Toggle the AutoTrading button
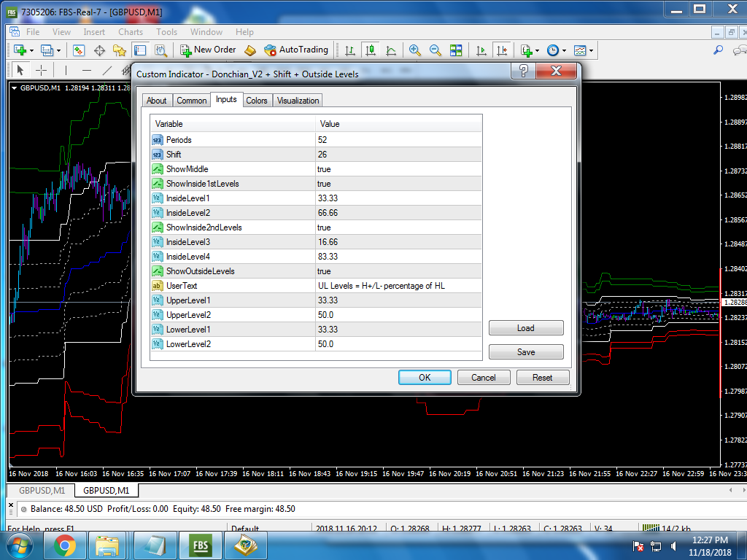This screenshot has height=560, width=747. 296,50
